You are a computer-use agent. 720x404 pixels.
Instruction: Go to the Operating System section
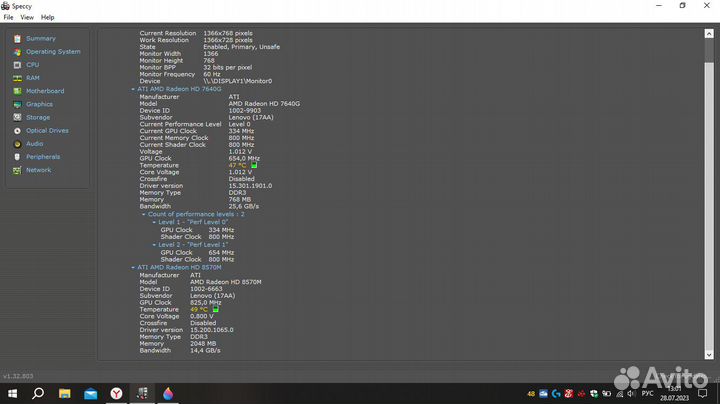pyautogui.click(x=53, y=52)
